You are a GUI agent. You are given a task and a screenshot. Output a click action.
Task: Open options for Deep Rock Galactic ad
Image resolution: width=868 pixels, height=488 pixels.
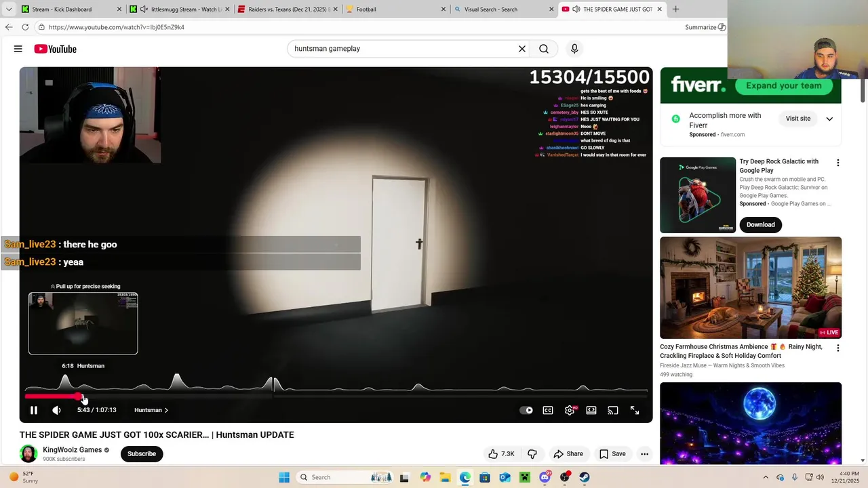click(x=838, y=163)
